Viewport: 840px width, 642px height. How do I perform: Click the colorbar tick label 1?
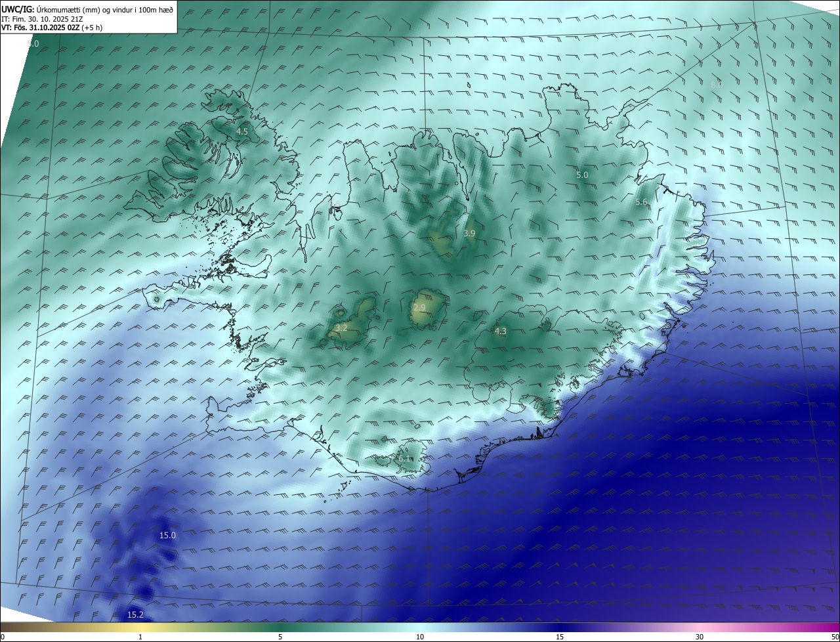(140, 637)
